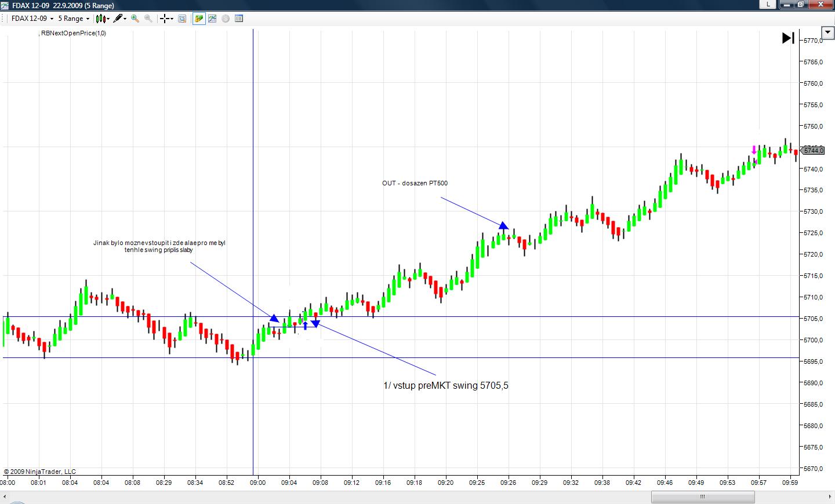This screenshot has width=835, height=504.
Task: Open the FDAX 12-09 instrument dropdown
Action: coord(32,19)
